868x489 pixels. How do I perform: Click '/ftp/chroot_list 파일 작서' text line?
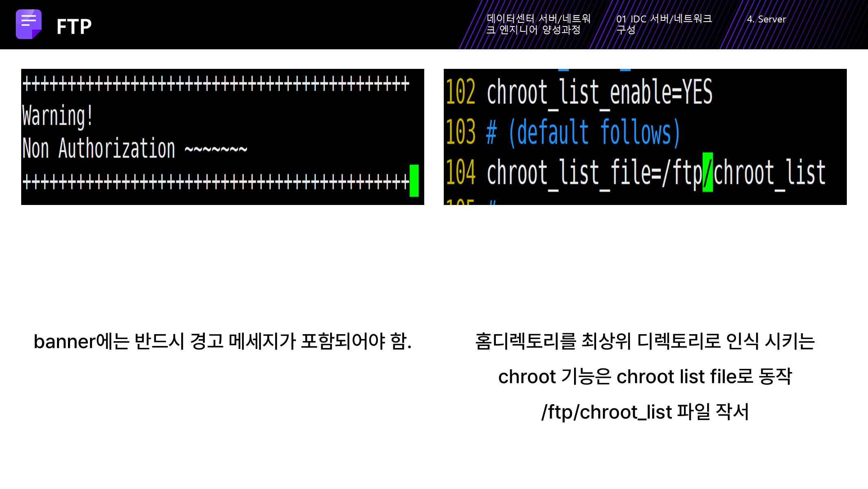[x=645, y=412]
